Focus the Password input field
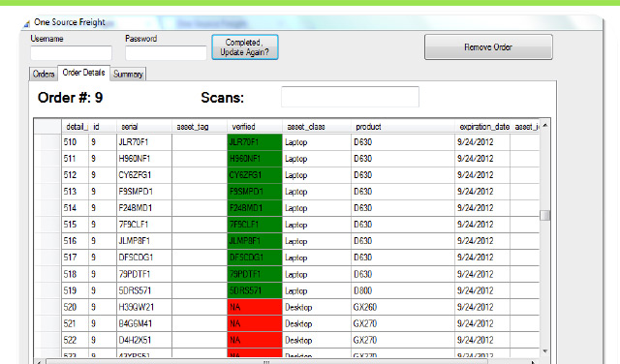620x364 pixels. (x=166, y=53)
